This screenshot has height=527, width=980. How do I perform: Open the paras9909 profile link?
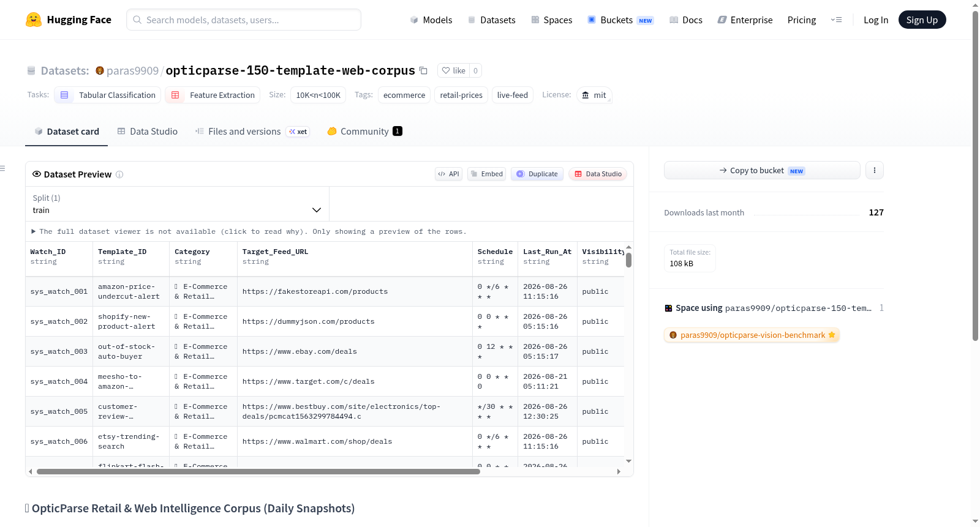coord(132,70)
